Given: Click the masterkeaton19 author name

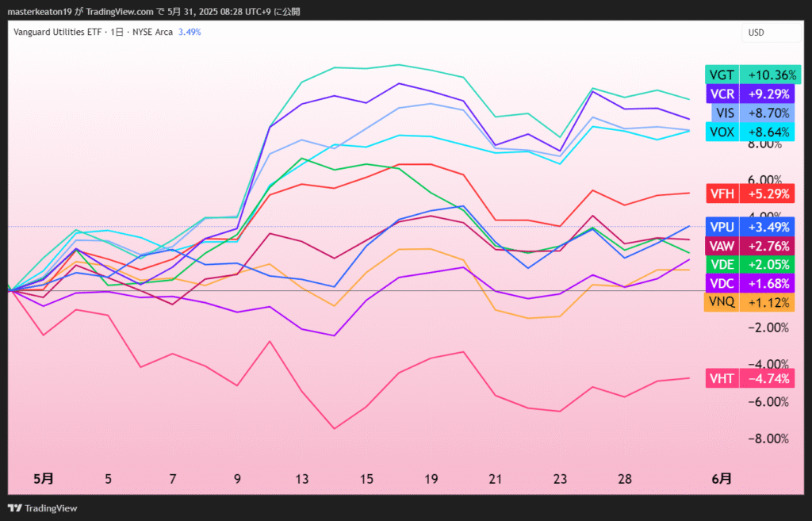Looking at the screenshot, I should click(x=40, y=11).
